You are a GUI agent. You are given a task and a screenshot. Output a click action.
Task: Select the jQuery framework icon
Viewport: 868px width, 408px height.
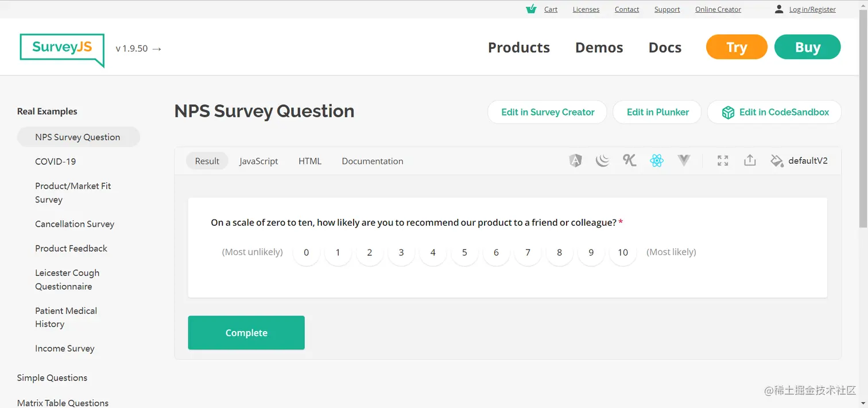[x=602, y=161]
